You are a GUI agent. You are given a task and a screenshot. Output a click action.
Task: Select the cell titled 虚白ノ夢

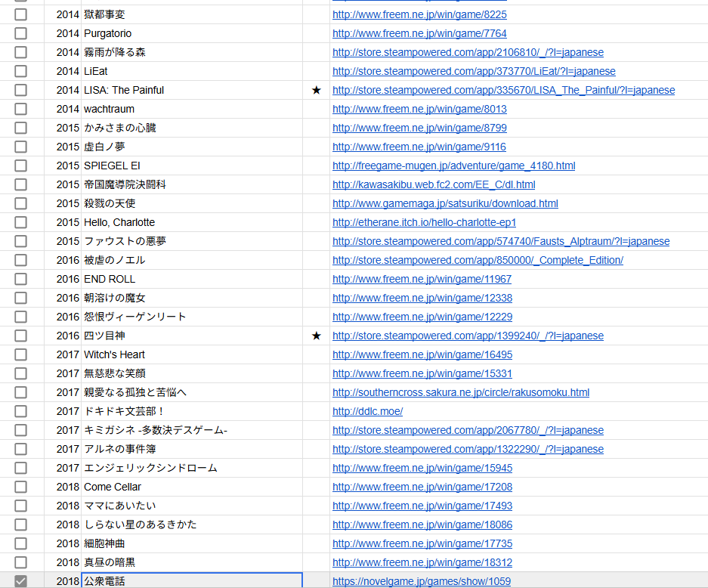(192, 147)
